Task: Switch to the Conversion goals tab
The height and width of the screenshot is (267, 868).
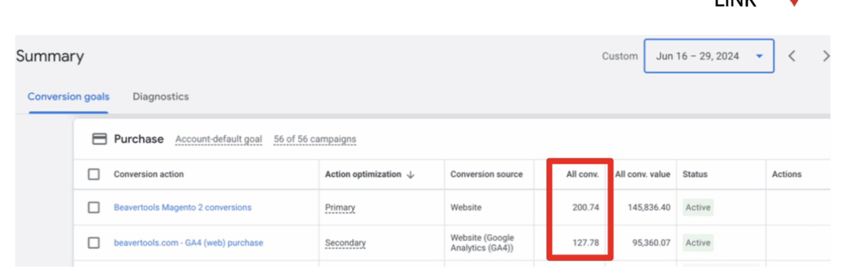Action: (x=69, y=97)
